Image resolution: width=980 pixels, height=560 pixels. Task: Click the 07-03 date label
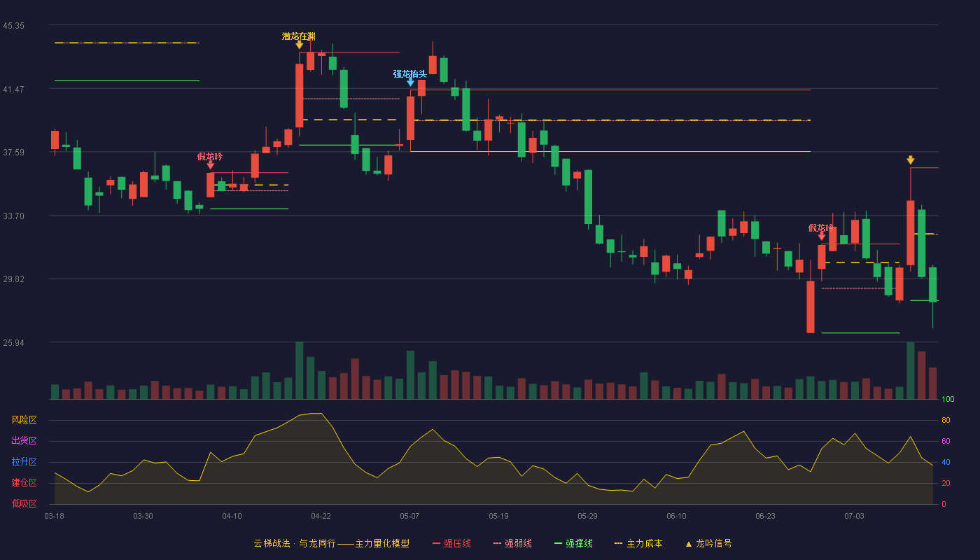854,516
